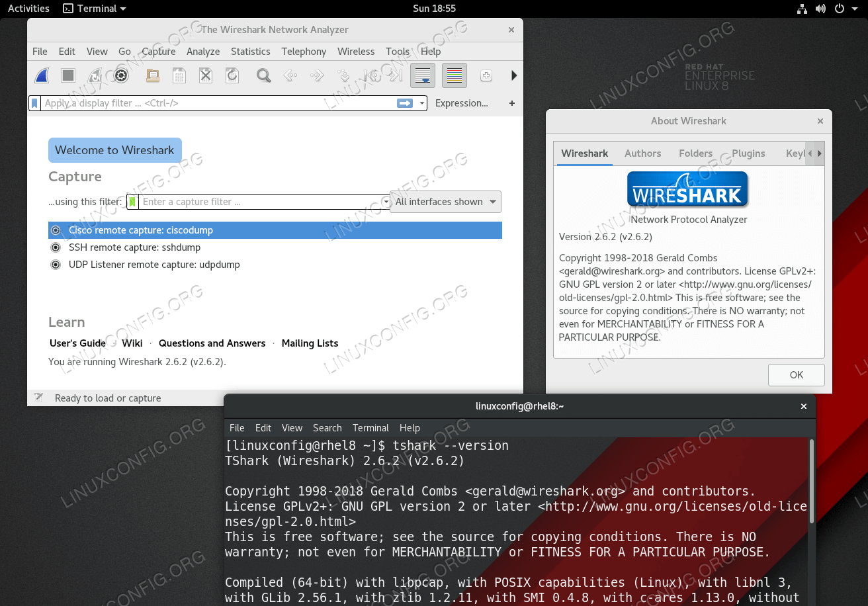Open the User's Guide link
Image resolution: width=868 pixels, height=606 pixels.
pos(77,343)
